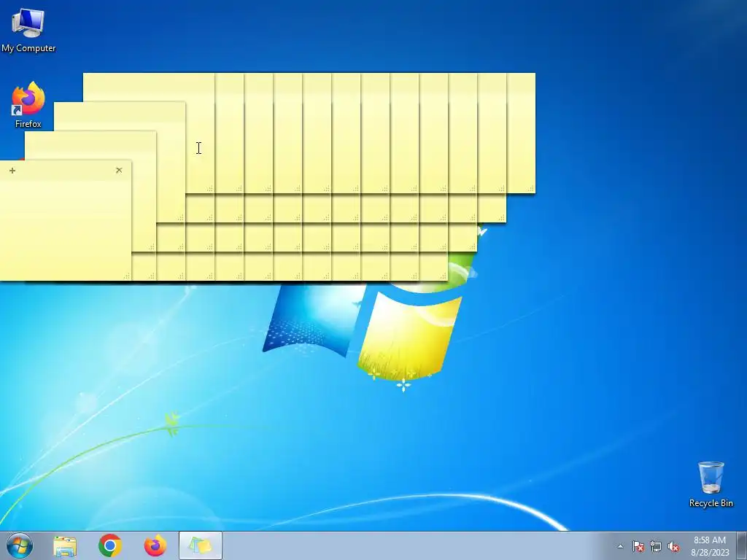Click the muted volume speaker icon
Image resolution: width=747 pixels, height=560 pixels.
tap(673, 546)
